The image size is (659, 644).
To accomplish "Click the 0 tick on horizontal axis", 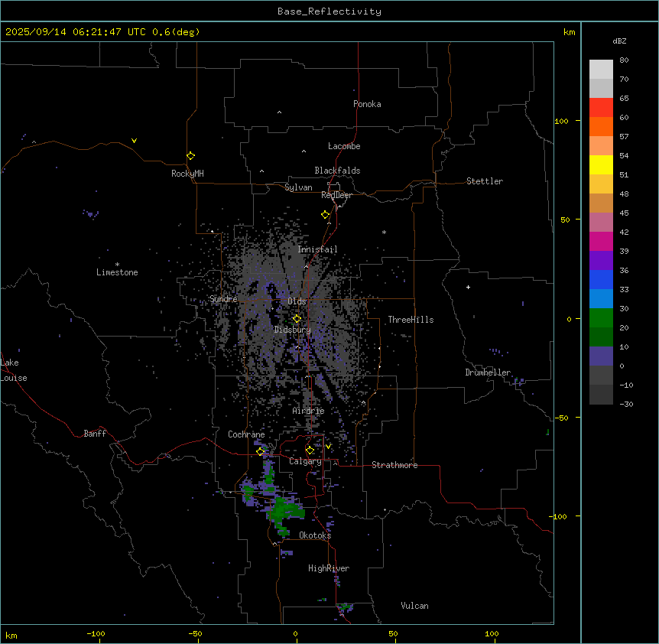I will [295, 633].
